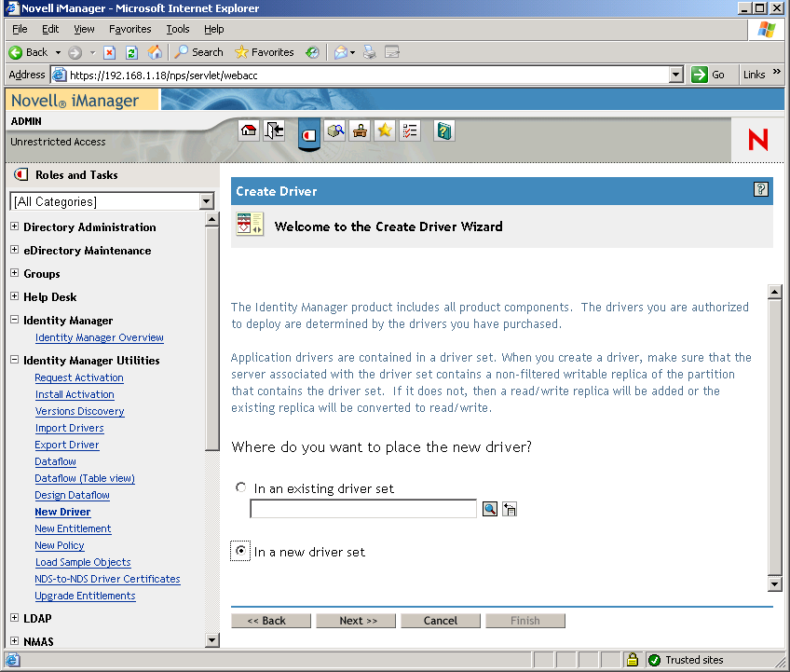Open the Tools menu
Image resolution: width=790 pixels, height=672 pixels.
(177, 29)
